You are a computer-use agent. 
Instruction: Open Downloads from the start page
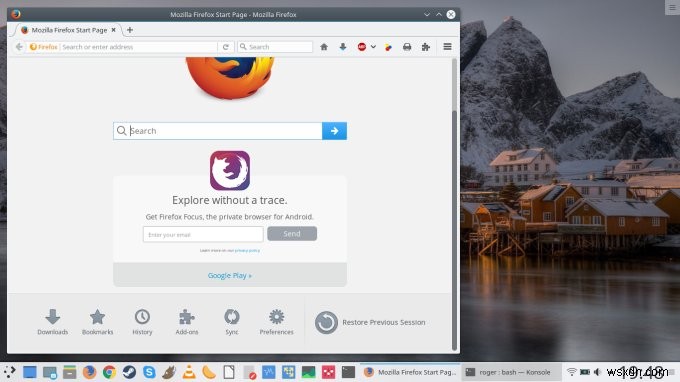click(52, 322)
